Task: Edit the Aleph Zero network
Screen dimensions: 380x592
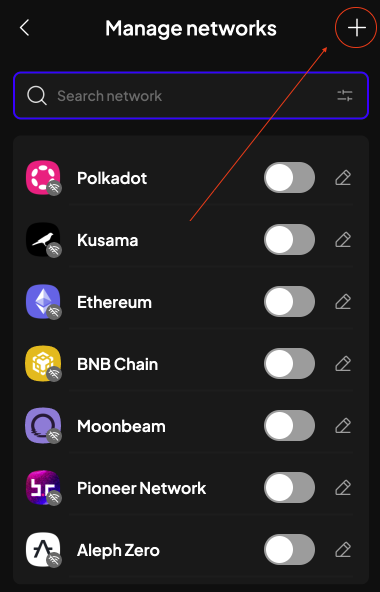Action: (343, 550)
